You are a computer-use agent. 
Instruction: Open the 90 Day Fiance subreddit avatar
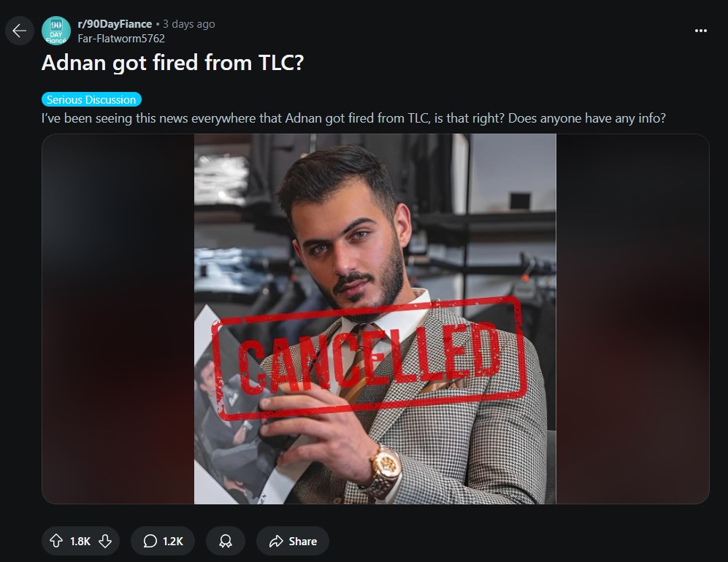[x=56, y=31]
